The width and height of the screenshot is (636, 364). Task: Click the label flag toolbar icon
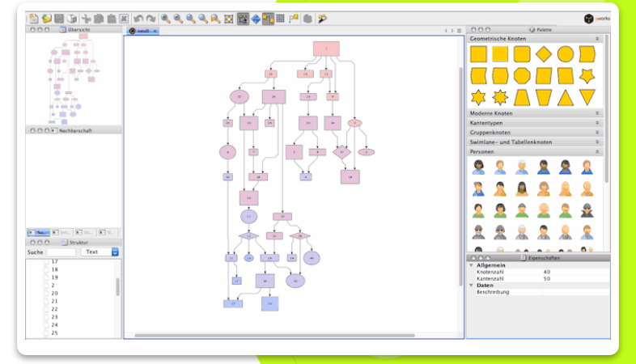pyautogui.click(x=294, y=19)
